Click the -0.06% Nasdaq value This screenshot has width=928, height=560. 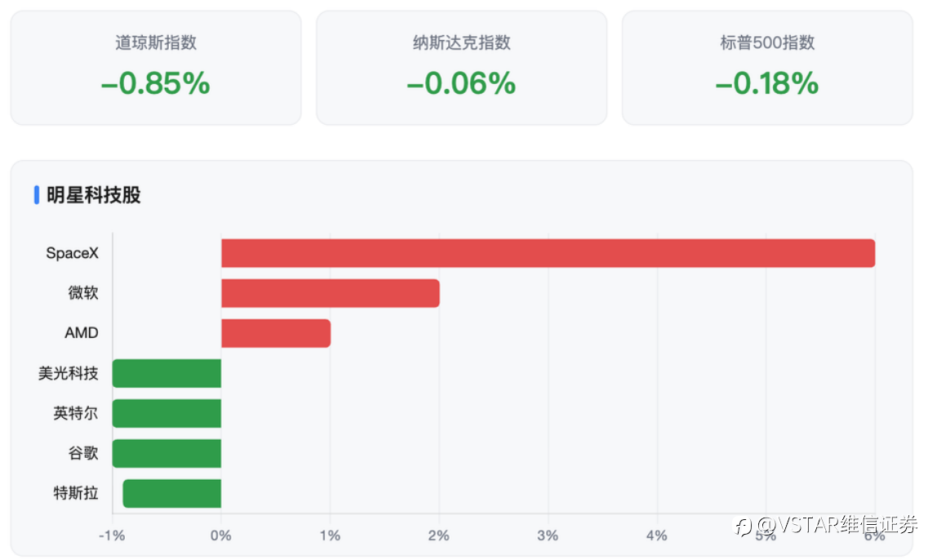click(x=462, y=83)
